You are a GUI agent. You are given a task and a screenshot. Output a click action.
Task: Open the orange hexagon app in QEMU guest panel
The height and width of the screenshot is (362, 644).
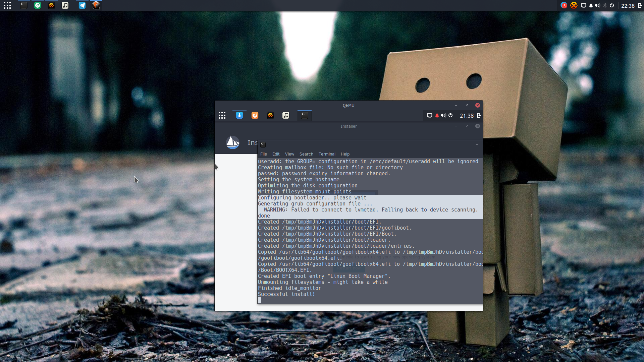click(270, 115)
